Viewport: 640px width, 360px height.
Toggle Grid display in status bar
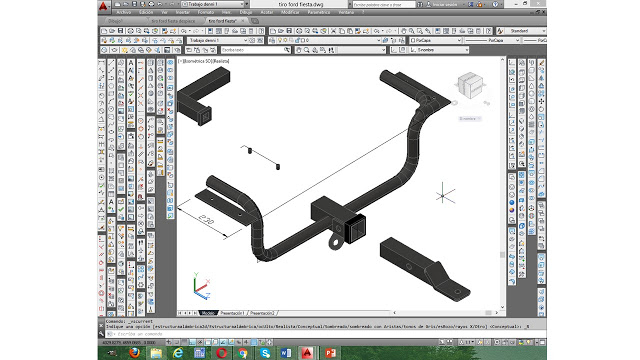tap(184, 342)
